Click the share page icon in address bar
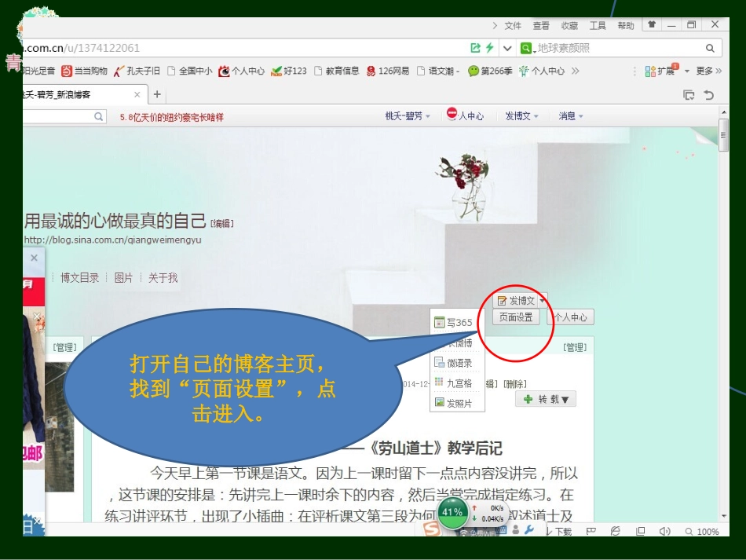This screenshot has width=746, height=560. coord(475,48)
